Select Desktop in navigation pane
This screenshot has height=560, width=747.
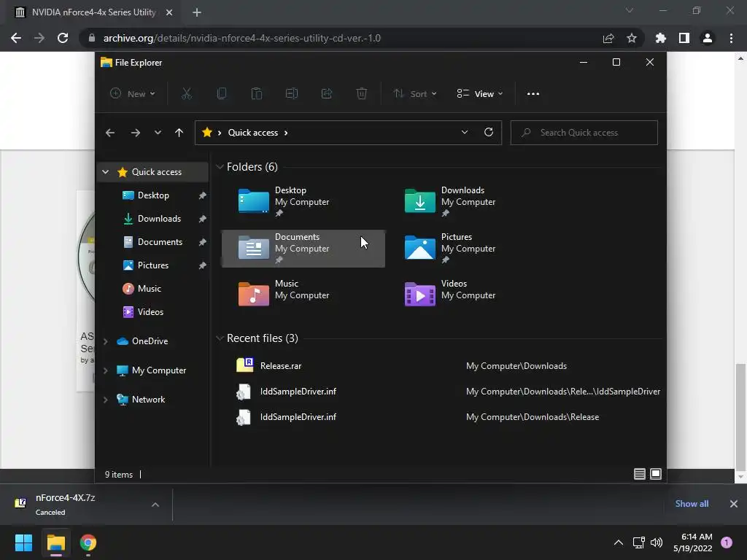(x=153, y=195)
